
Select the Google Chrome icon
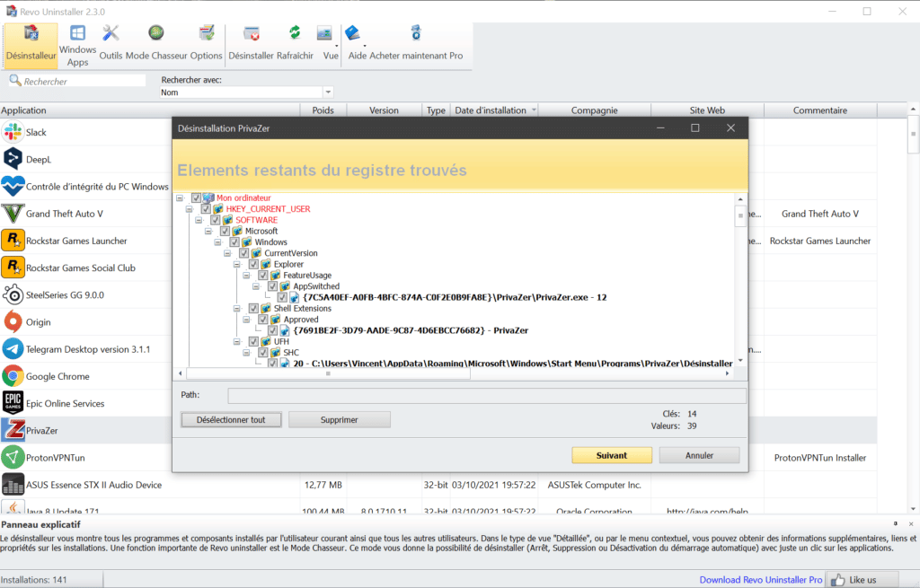[13, 376]
